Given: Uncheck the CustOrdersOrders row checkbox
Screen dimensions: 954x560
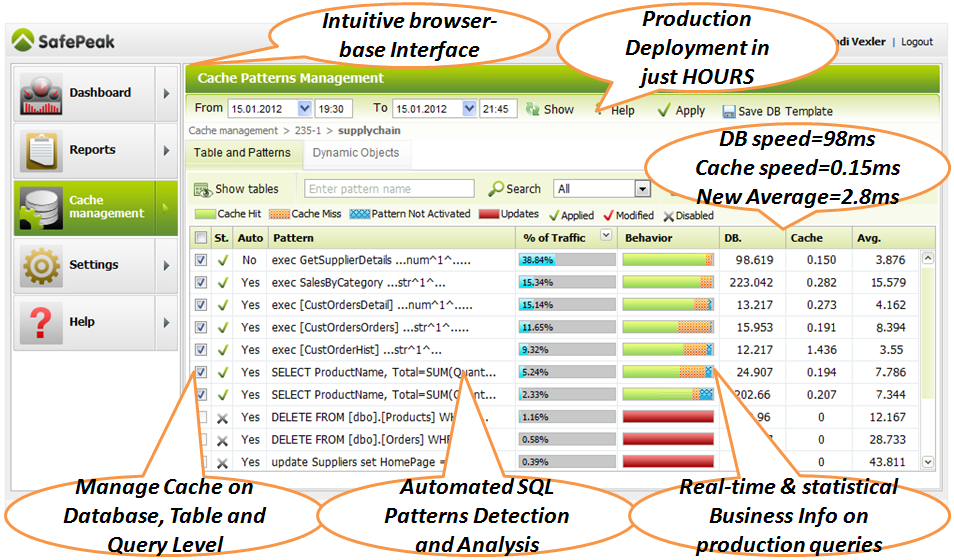Looking at the screenshot, I should 201,327.
